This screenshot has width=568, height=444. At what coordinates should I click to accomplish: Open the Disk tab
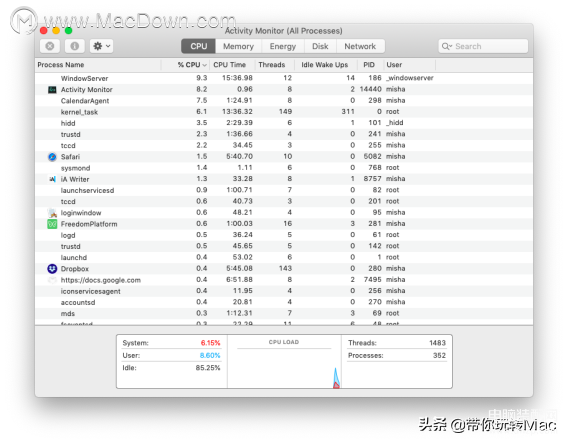(320, 46)
